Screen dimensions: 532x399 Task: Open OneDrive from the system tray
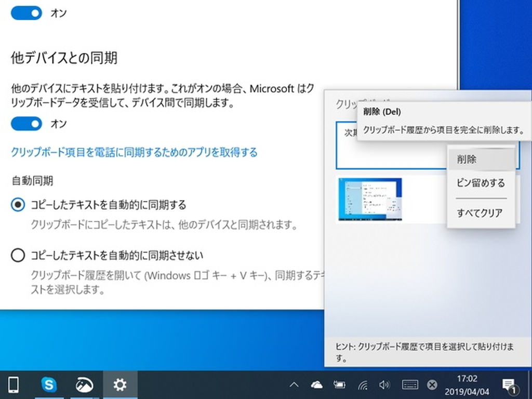coord(317,385)
